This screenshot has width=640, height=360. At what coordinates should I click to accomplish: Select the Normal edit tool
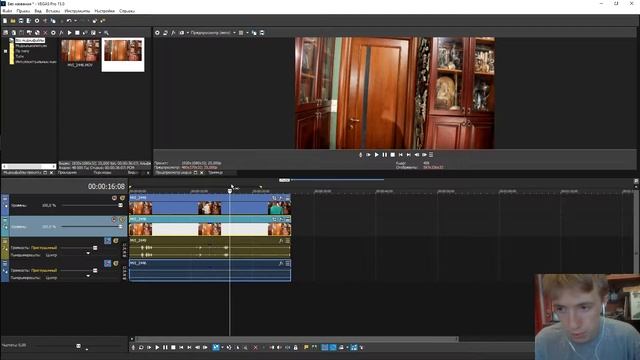coord(216,347)
